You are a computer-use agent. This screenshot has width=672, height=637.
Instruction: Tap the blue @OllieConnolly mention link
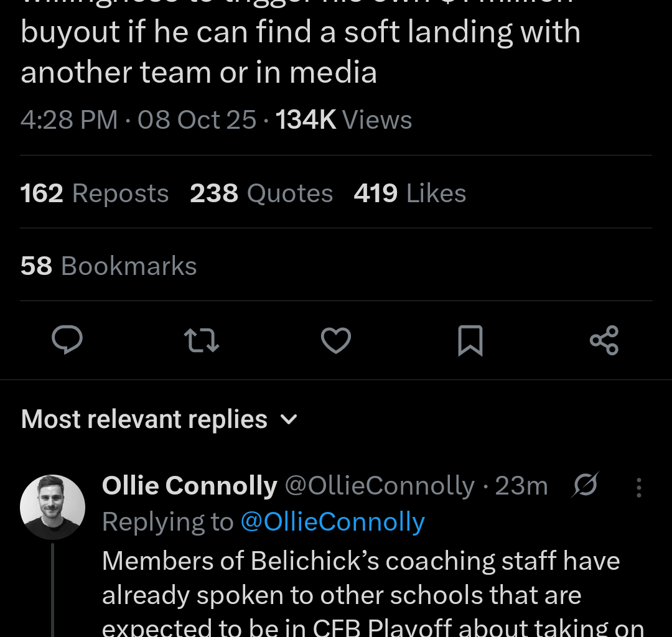tap(332, 522)
